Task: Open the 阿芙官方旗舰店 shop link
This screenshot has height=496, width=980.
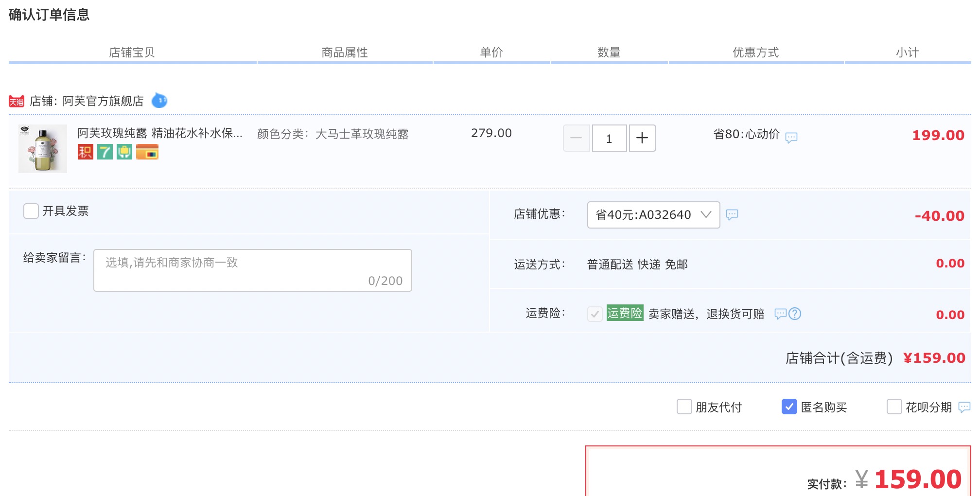Action: (x=103, y=101)
